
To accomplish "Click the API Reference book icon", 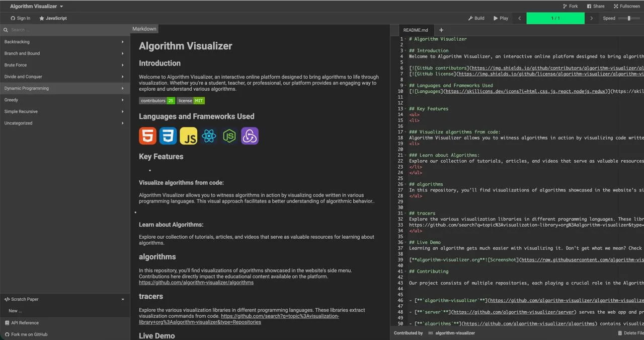I will point(7,323).
